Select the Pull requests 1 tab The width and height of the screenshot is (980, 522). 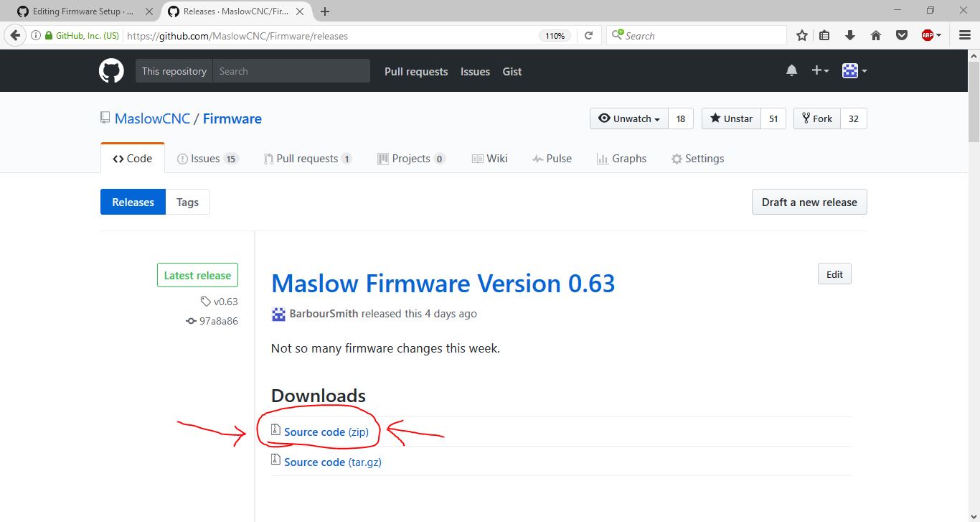click(308, 159)
